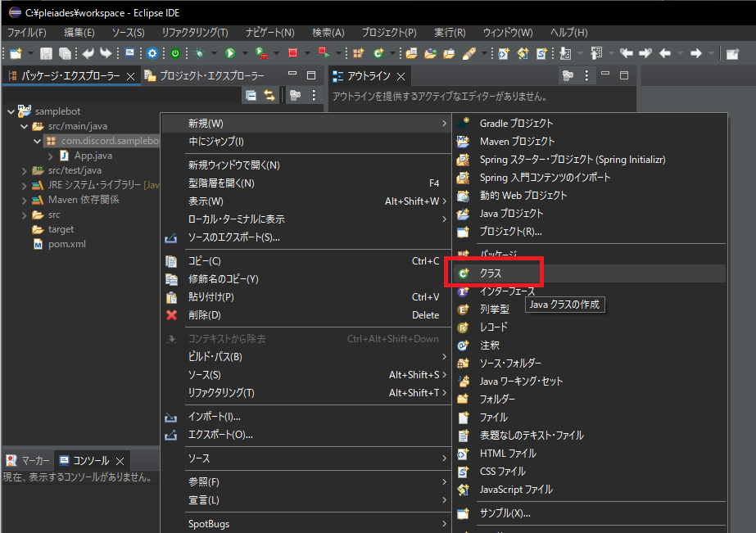Open Outline view menu (three dots)
The height and width of the screenshot is (533, 756).
[586, 75]
